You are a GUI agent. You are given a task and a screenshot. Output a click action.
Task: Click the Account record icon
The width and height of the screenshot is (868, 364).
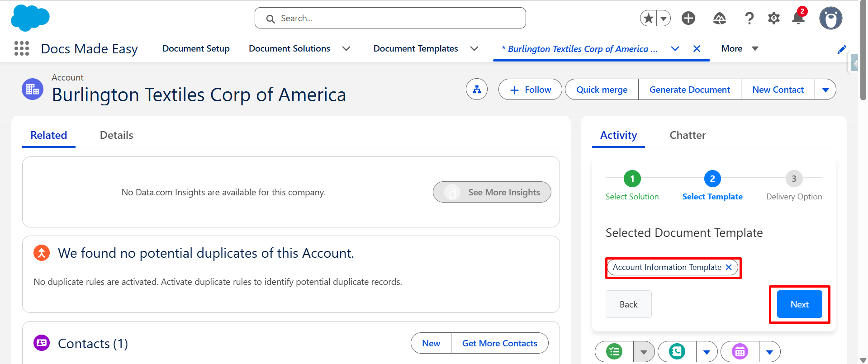pos(33,89)
